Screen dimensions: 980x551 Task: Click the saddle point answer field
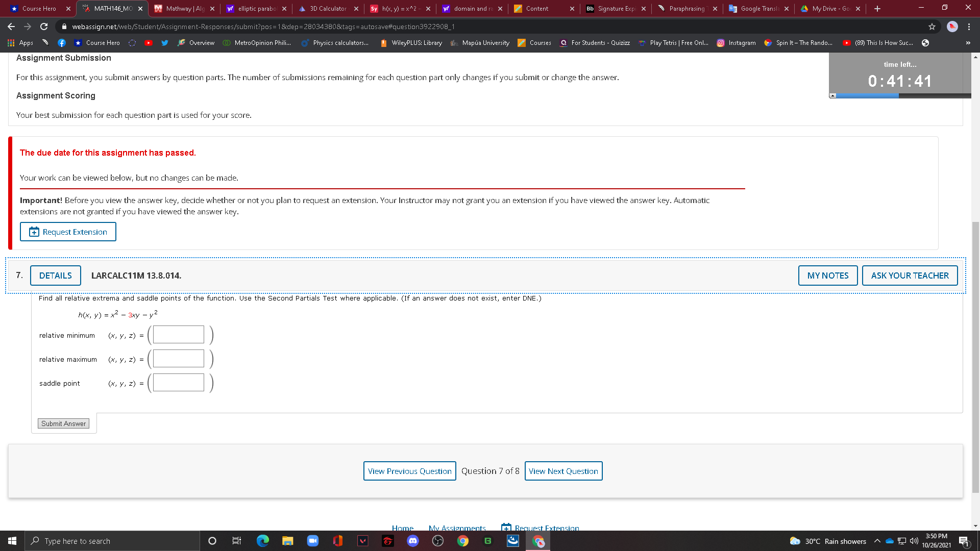179,383
